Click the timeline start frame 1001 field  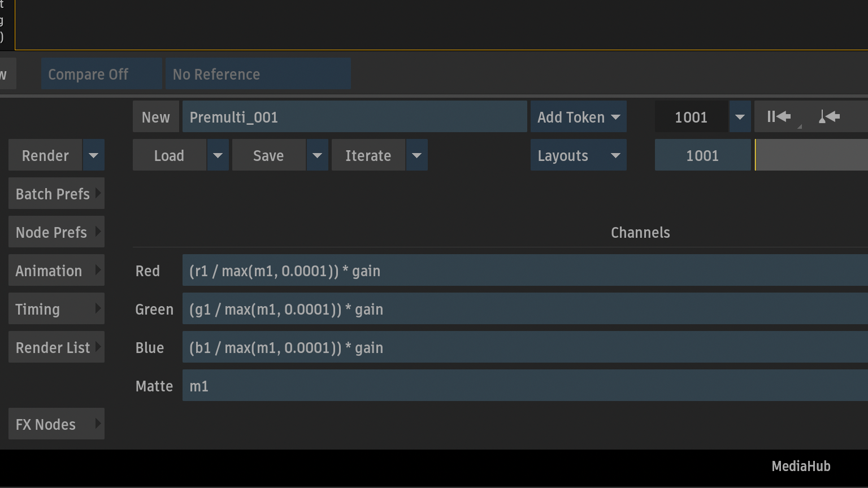point(703,155)
